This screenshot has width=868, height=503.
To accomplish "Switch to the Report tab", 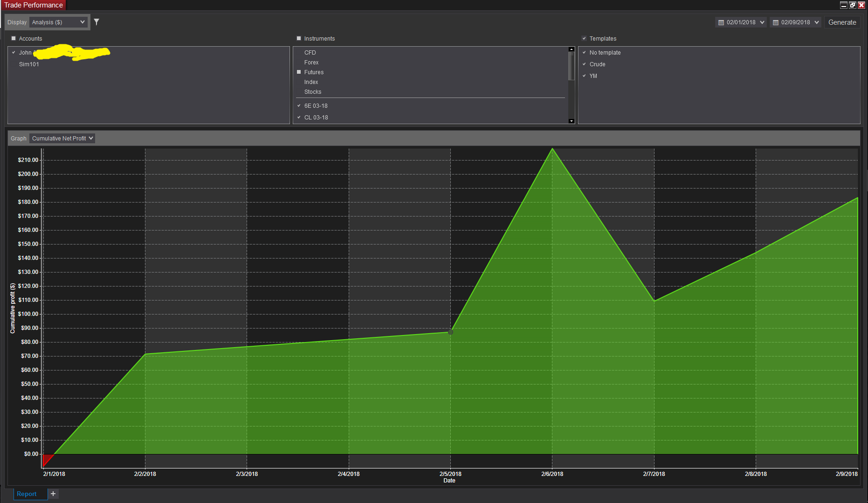I will point(27,494).
